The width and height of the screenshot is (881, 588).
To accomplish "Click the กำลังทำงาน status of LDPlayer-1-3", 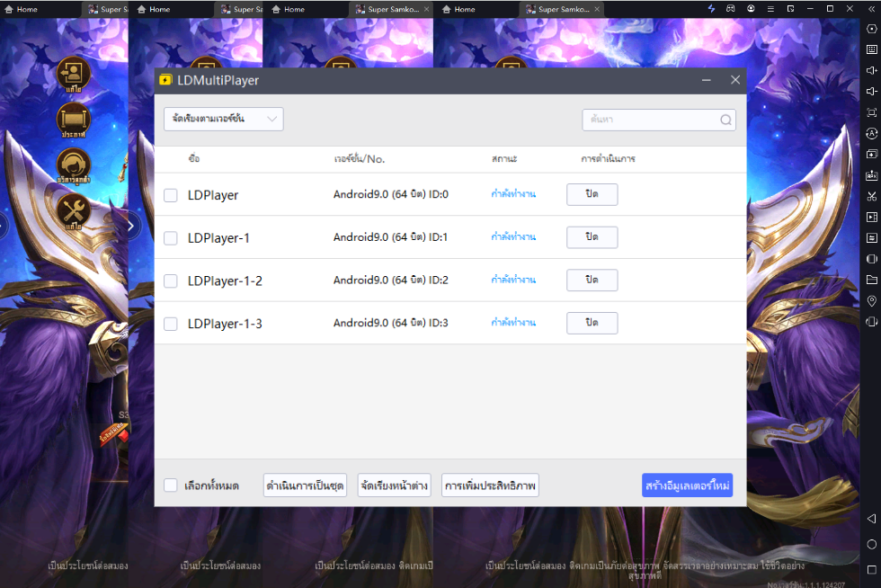I will 513,323.
